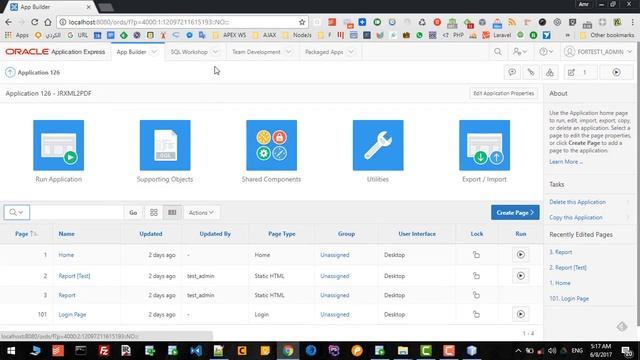Open 3. Report in Recently Edited Pages
The image size is (640, 360).
pos(560,252)
